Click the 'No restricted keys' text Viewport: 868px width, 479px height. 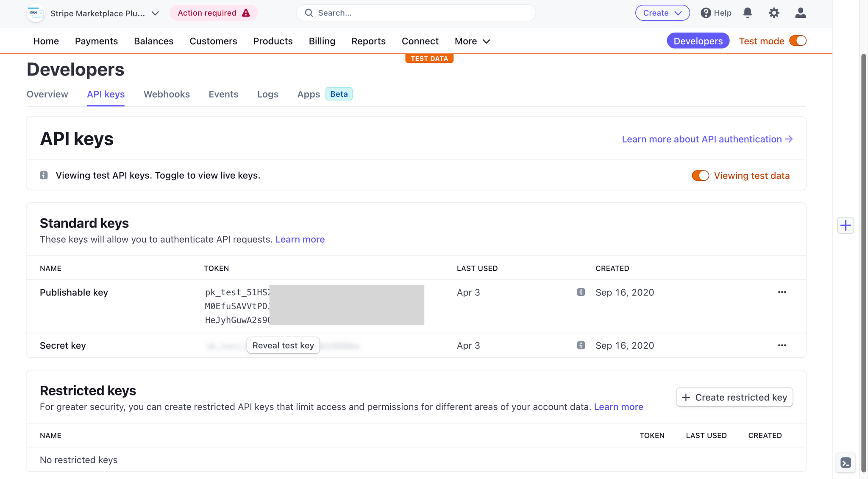point(78,460)
